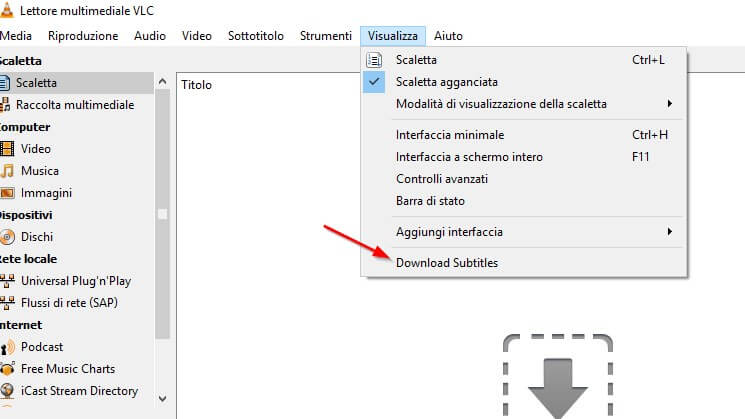This screenshot has height=419, width=745.
Task: Click the Rete locale section heading
Action: [29, 259]
